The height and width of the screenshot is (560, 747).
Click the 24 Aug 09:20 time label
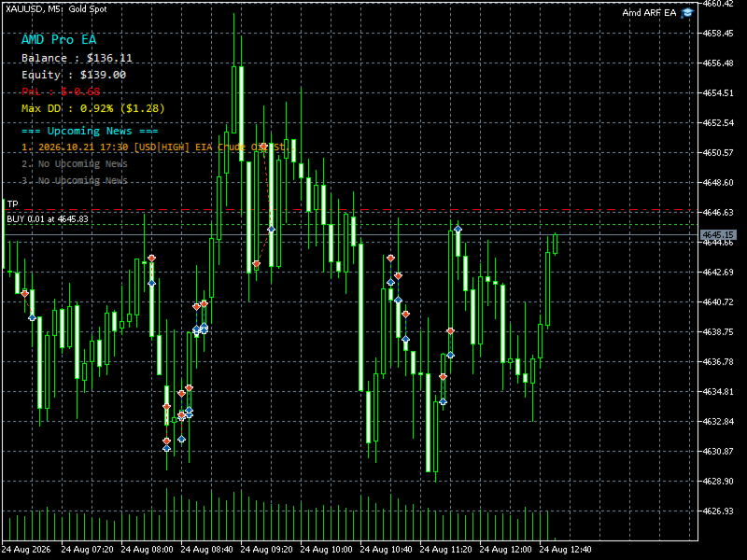pos(266,550)
